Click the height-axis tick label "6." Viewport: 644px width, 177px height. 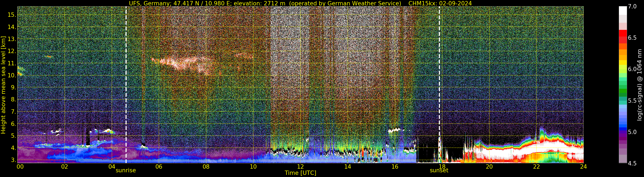13,124
